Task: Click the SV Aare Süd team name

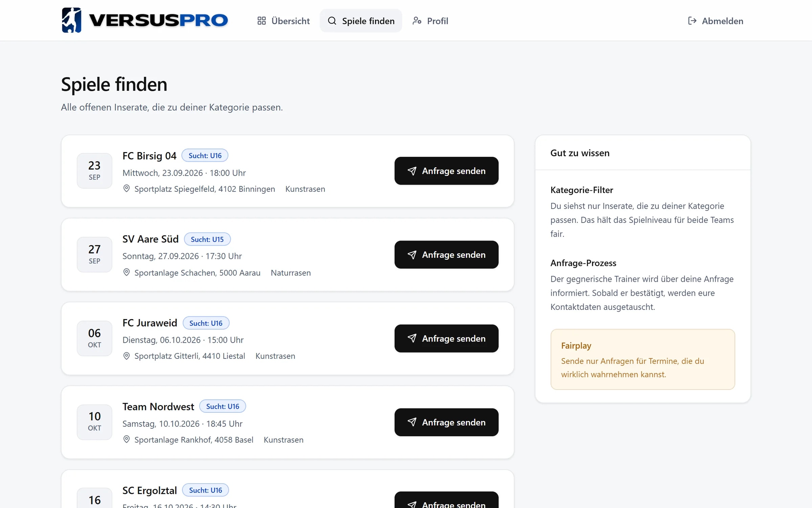Action: click(x=151, y=239)
